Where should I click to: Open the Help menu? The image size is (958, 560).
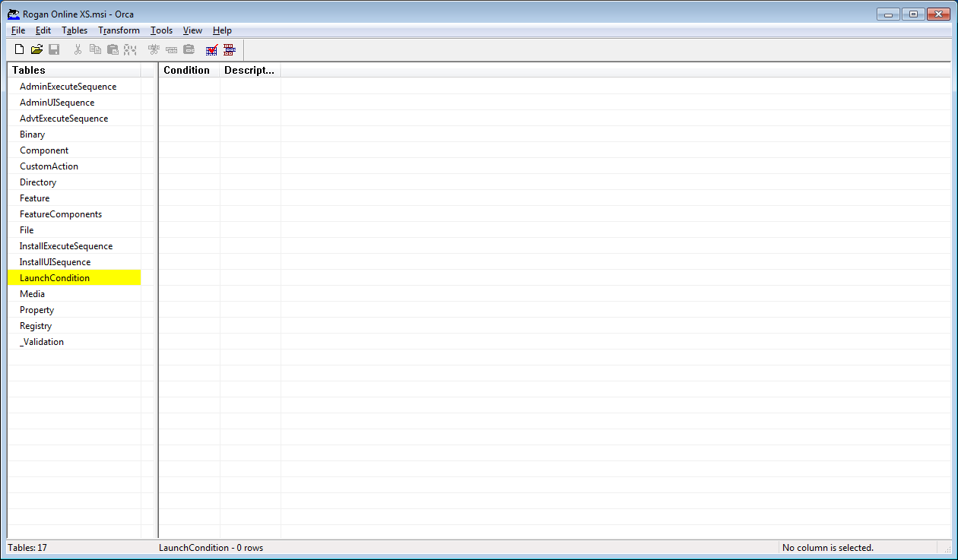pyautogui.click(x=222, y=30)
